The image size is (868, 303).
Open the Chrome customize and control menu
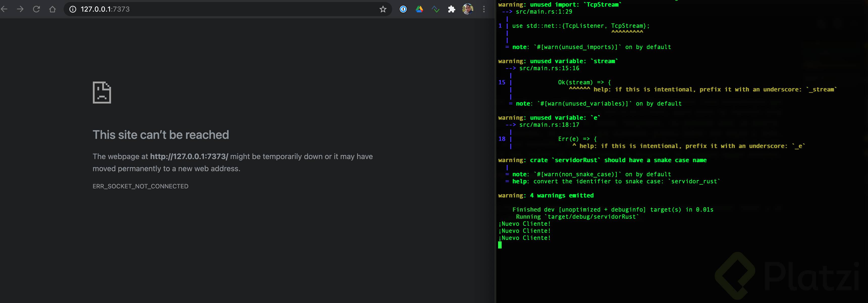click(x=484, y=9)
